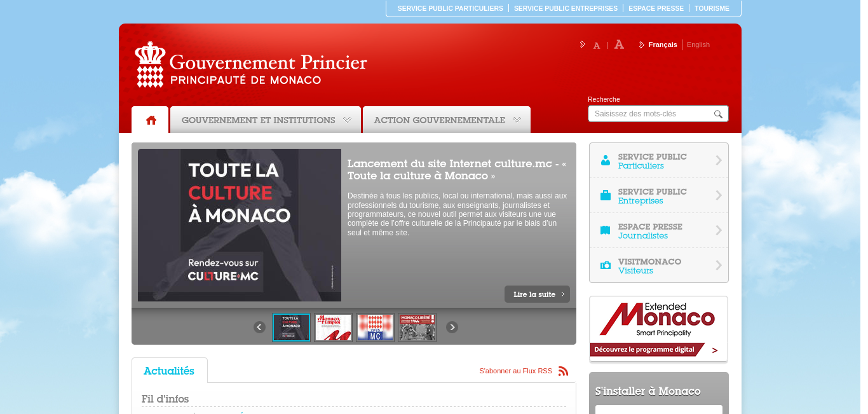Click chevron on Espace Presse row
This screenshot has height=414, width=868.
coord(719,230)
